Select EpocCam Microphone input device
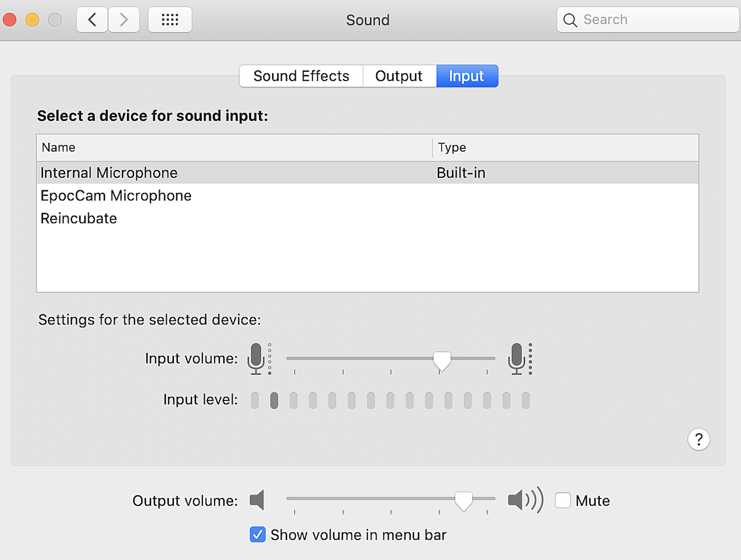Image resolution: width=741 pixels, height=560 pixels. click(116, 196)
